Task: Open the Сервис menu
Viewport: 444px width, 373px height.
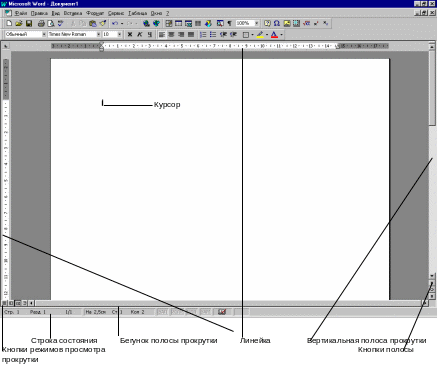Action: click(x=116, y=13)
